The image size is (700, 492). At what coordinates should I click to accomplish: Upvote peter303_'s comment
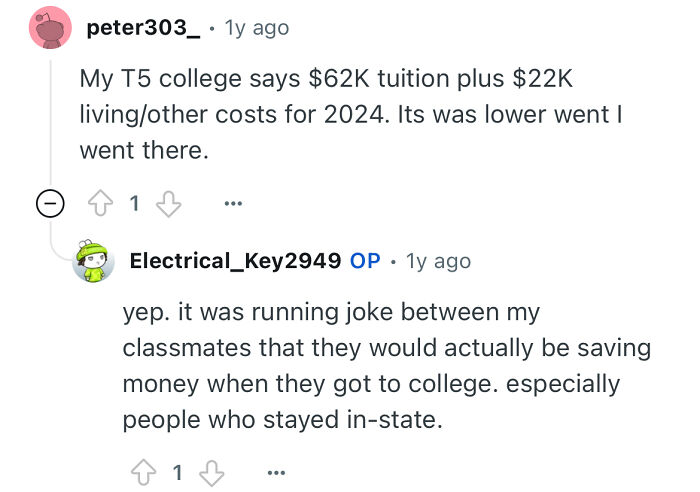101,204
